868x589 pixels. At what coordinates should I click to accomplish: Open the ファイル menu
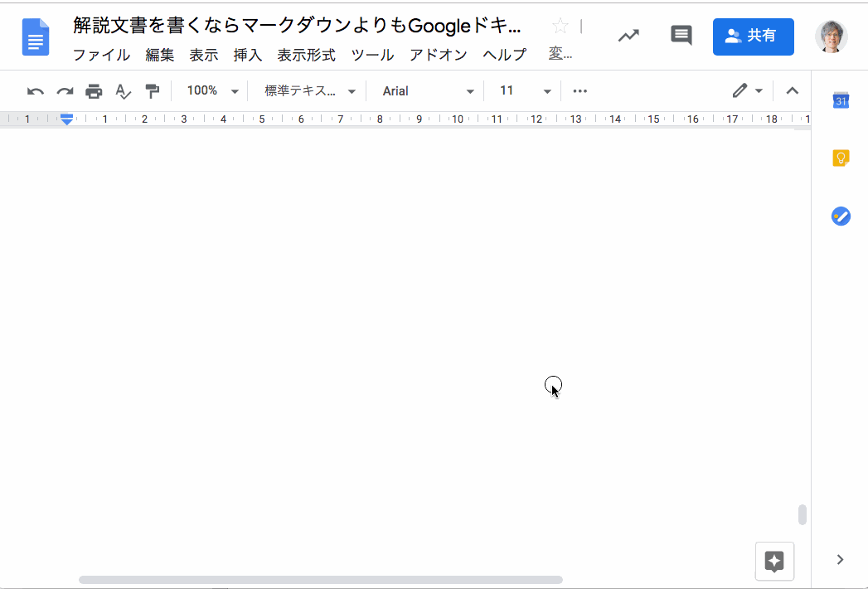pos(101,55)
